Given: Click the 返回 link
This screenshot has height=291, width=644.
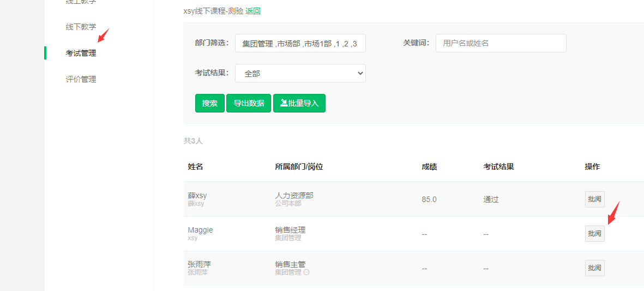Looking at the screenshot, I should click(x=253, y=11).
